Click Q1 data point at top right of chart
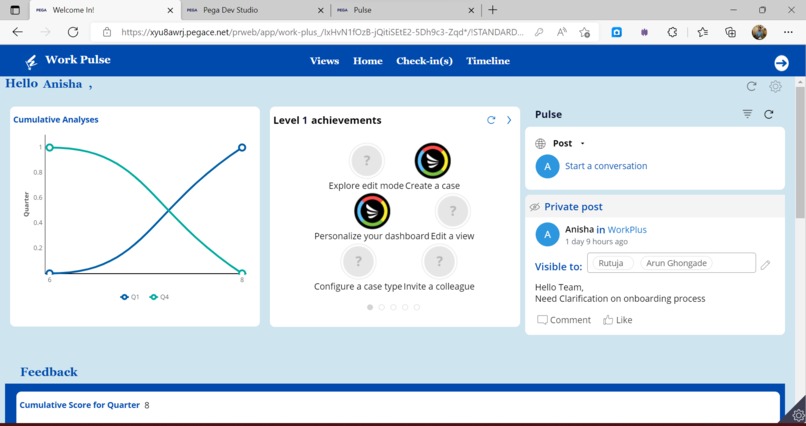The height and width of the screenshot is (426, 806). (x=242, y=147)
